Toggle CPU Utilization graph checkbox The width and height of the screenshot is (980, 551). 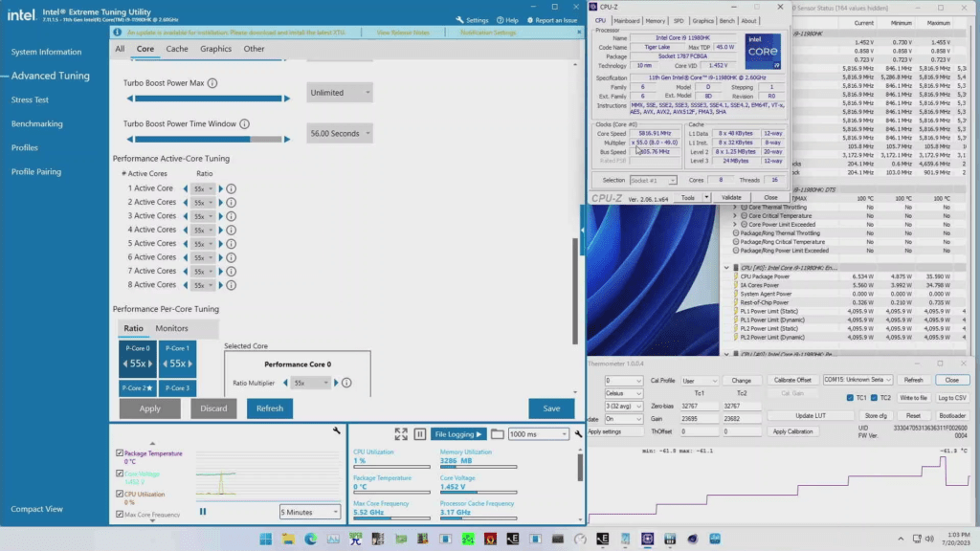pyautogui.click(x=120, y=494)
